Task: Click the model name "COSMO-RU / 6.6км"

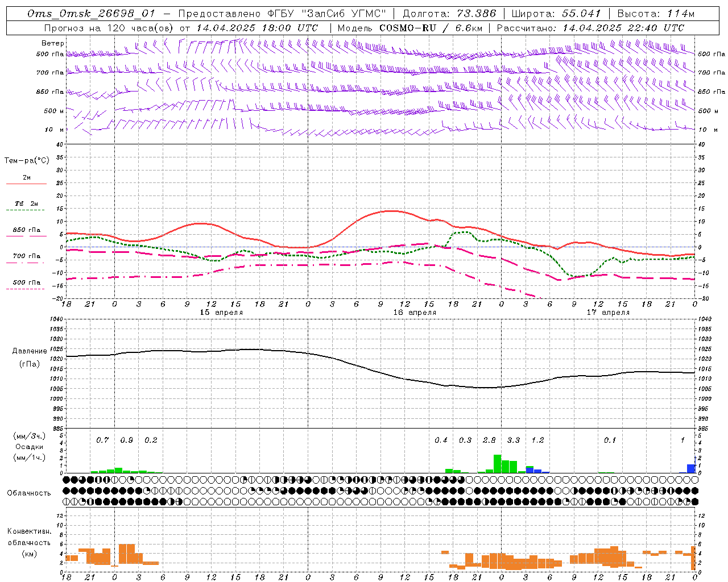Action: [x=431, y=28]
